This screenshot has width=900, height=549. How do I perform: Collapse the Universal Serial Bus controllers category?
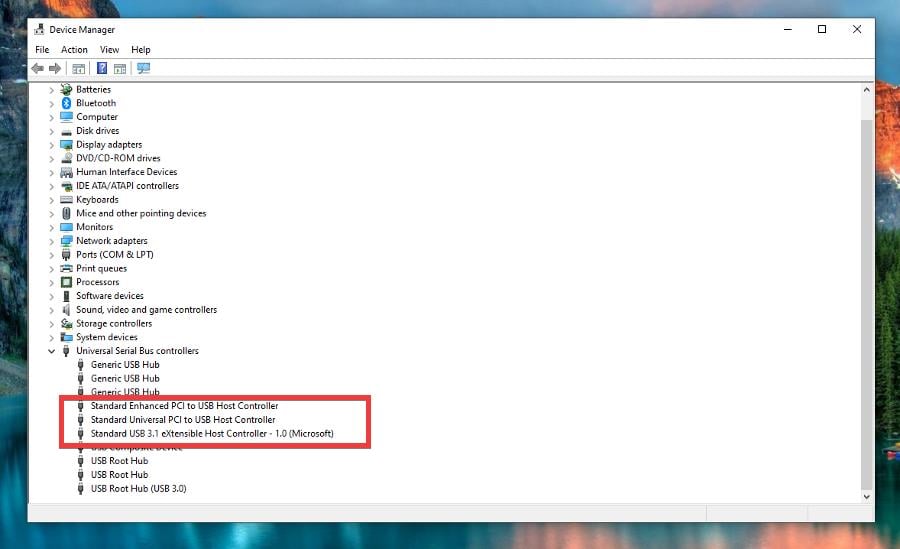coord(51,351)
